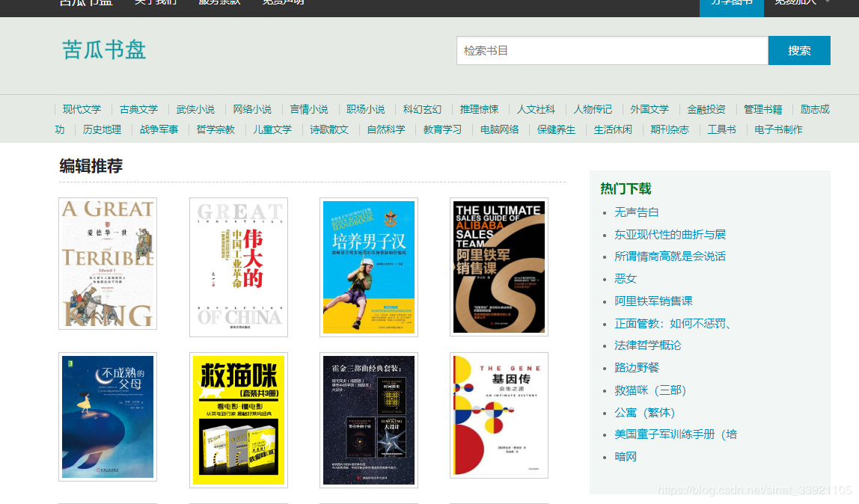This screenshot has height=504, width=859.
Task: Open 阿里铁军销售课 link in hot downloads
Action: point(653,301)
